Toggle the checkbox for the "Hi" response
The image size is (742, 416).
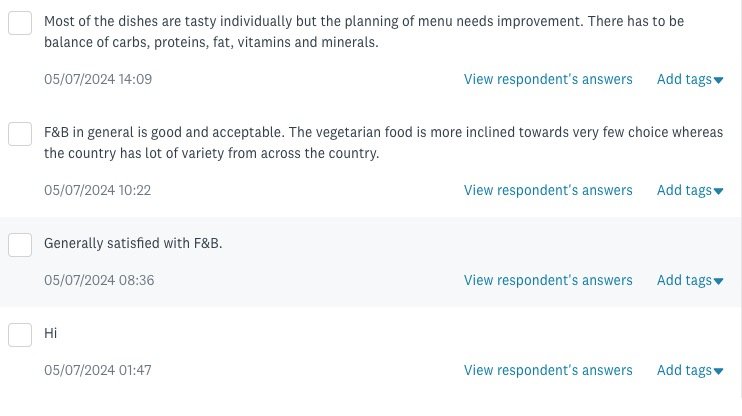click(20, 334)
